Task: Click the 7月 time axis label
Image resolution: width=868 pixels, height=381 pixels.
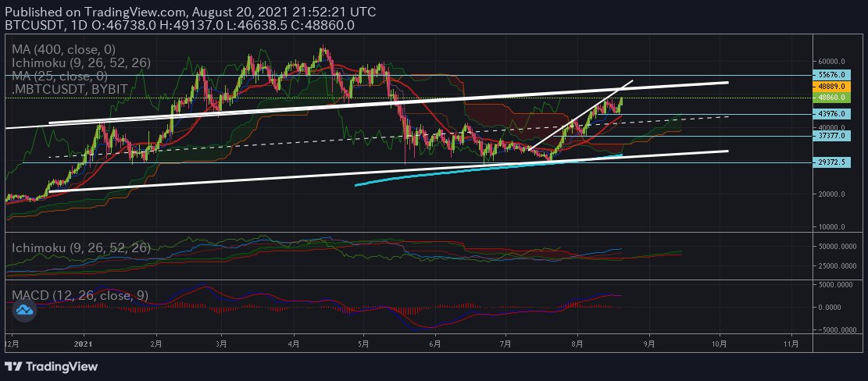Action: (x=505, y=344)
